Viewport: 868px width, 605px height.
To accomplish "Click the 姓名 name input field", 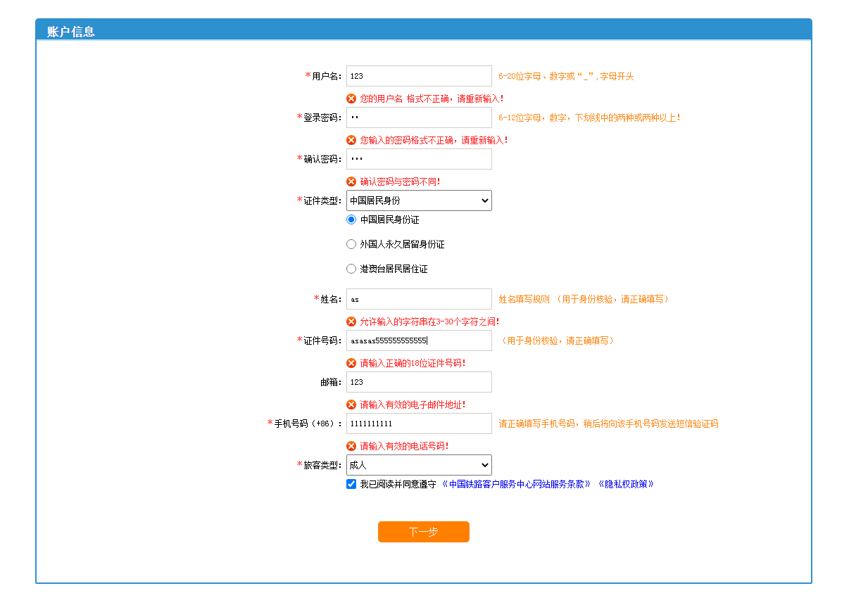I will [x=419, y=299].
